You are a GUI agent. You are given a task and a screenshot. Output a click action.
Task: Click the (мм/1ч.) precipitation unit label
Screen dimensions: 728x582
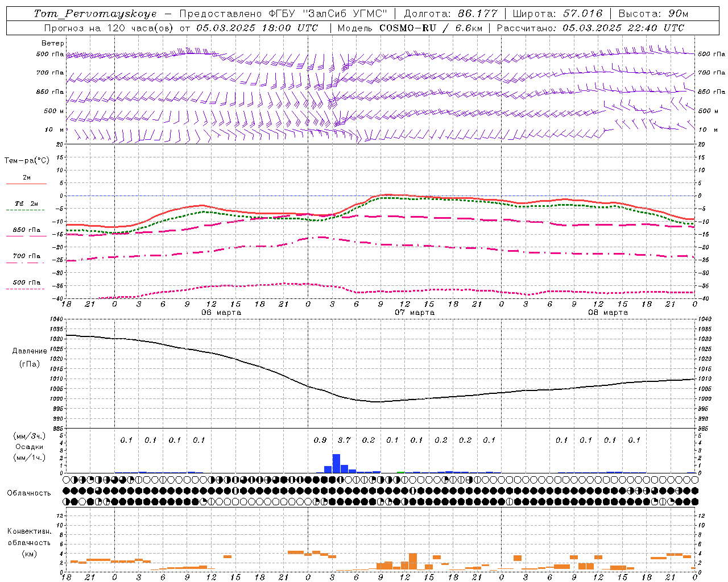click(x=29, y=458)
